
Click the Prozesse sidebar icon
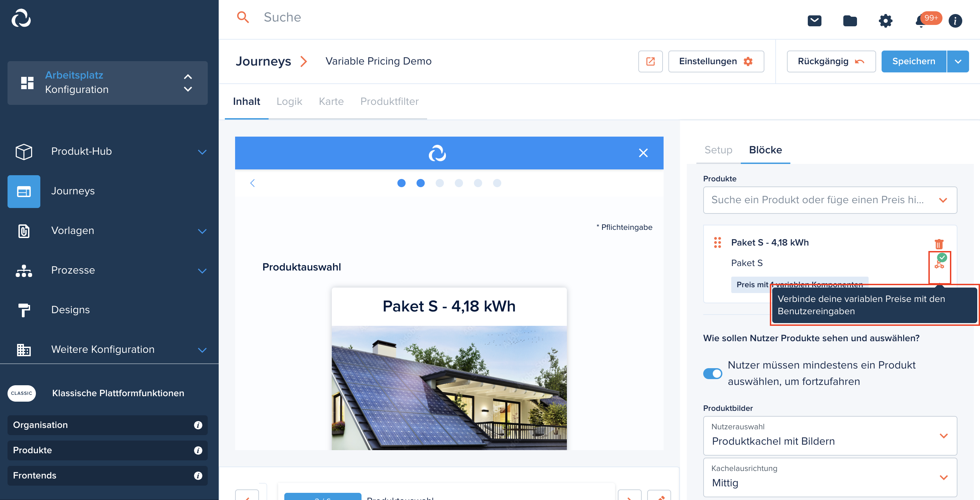pos(24,270)
